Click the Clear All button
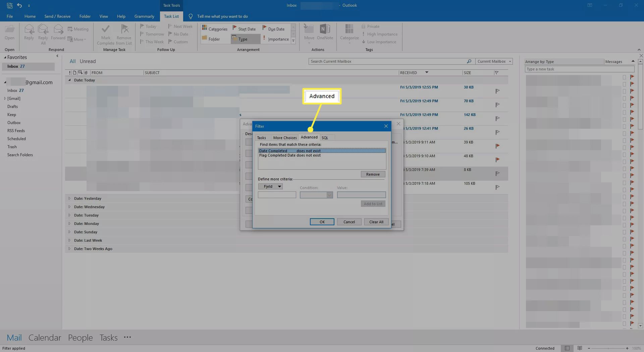The height and width of the screenshot is (352, 644). click(x=376, y=222)
